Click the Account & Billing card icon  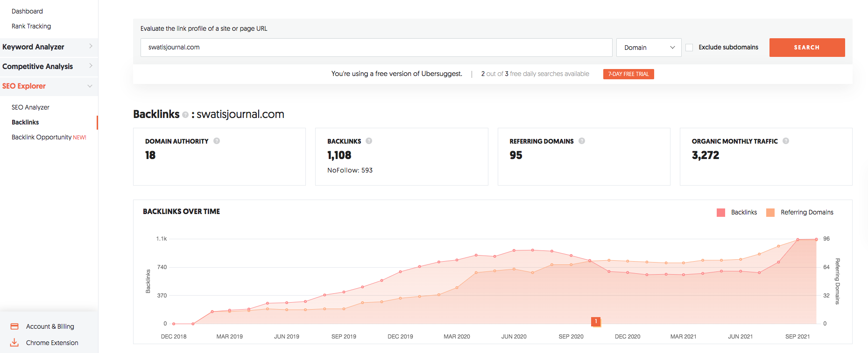[14, 326]
